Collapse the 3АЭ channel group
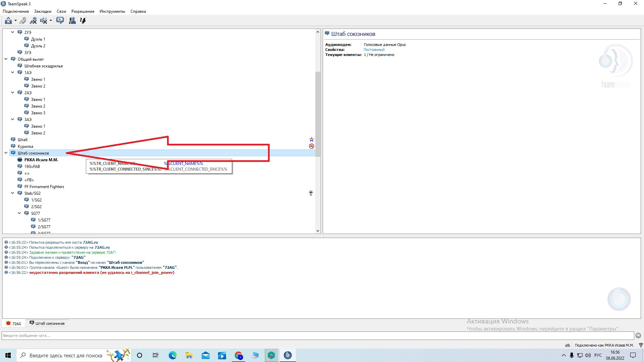 pos(13,120)
